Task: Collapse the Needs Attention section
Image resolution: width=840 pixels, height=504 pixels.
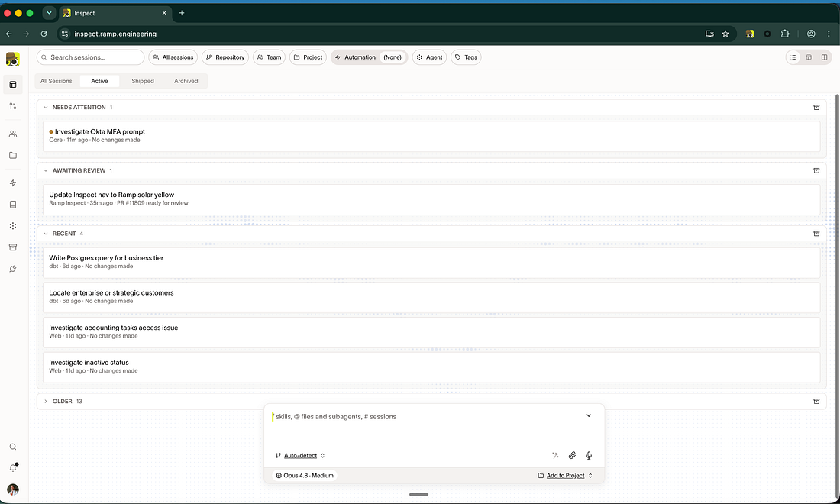Action: click(x=46, y=107)
